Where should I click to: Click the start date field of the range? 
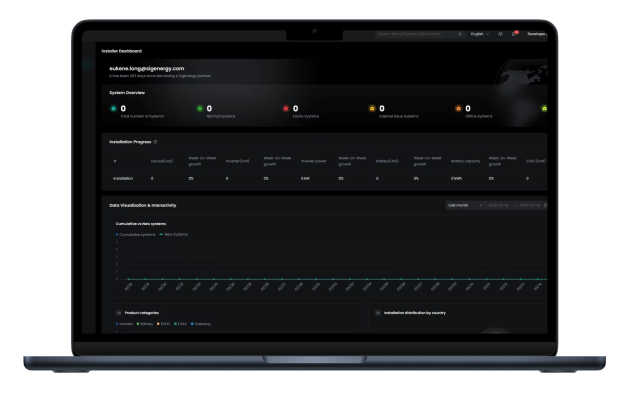[498, 205]
